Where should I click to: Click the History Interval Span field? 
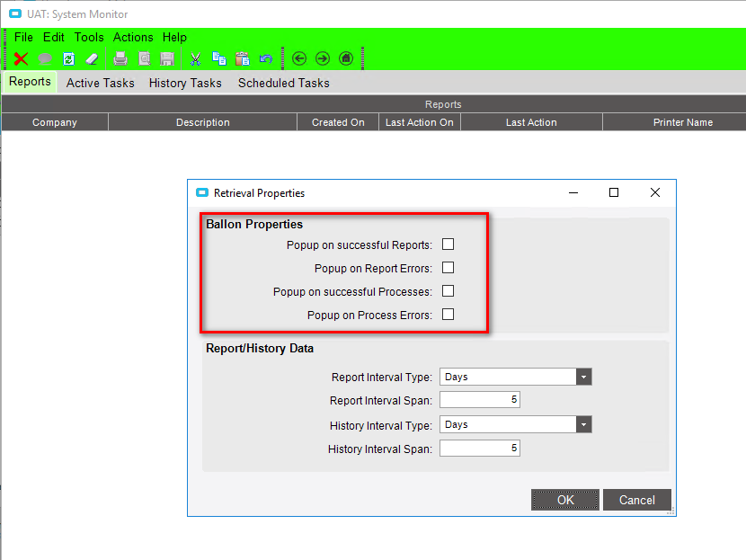tap(480, 449)
